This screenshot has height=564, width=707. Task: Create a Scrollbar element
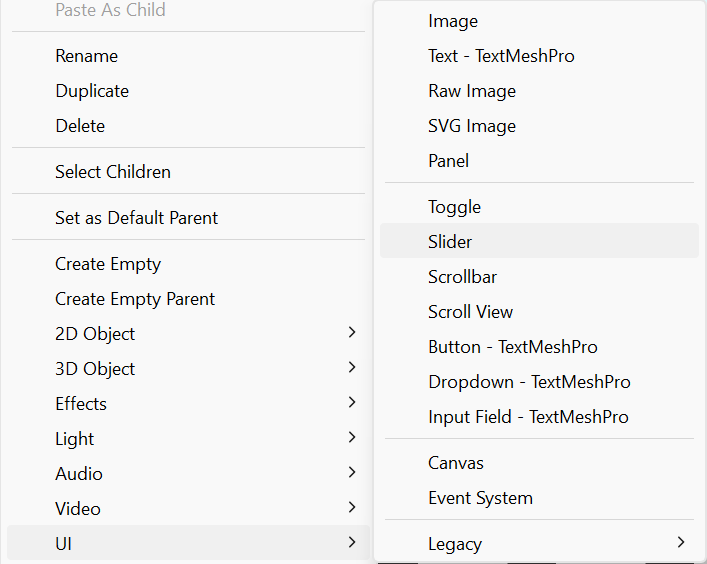(462, 277)
